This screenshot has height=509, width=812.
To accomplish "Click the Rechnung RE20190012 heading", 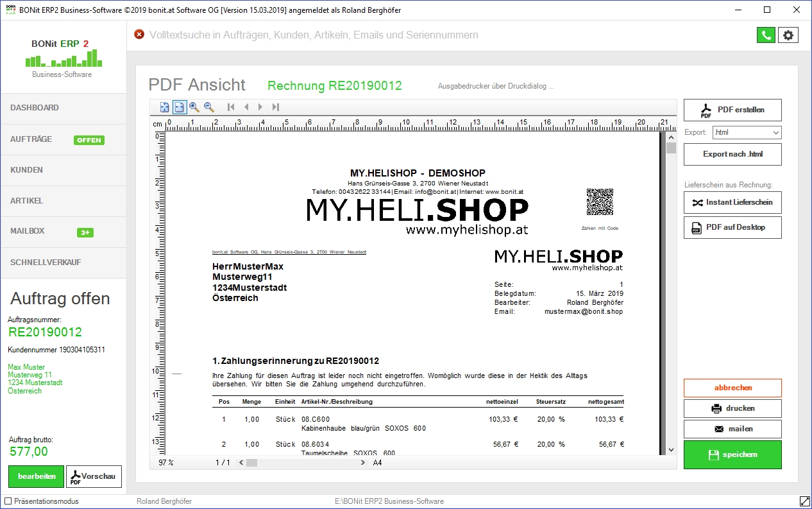I will tap(335, 86).
